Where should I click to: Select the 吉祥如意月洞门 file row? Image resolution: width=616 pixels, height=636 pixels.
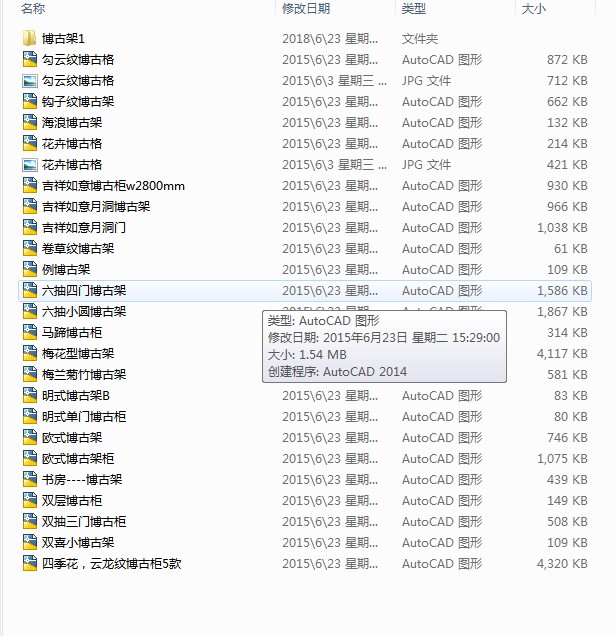(x=305, y=228)
